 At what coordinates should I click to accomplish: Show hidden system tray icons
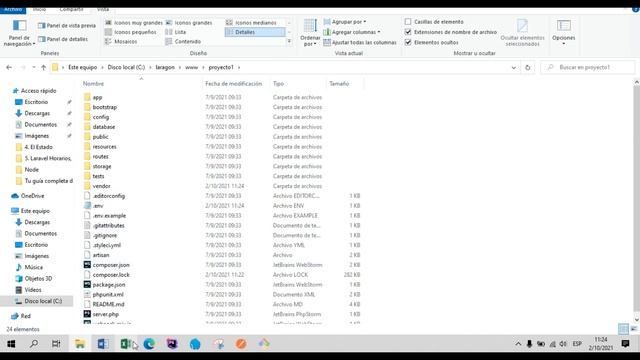coord(518,344)
